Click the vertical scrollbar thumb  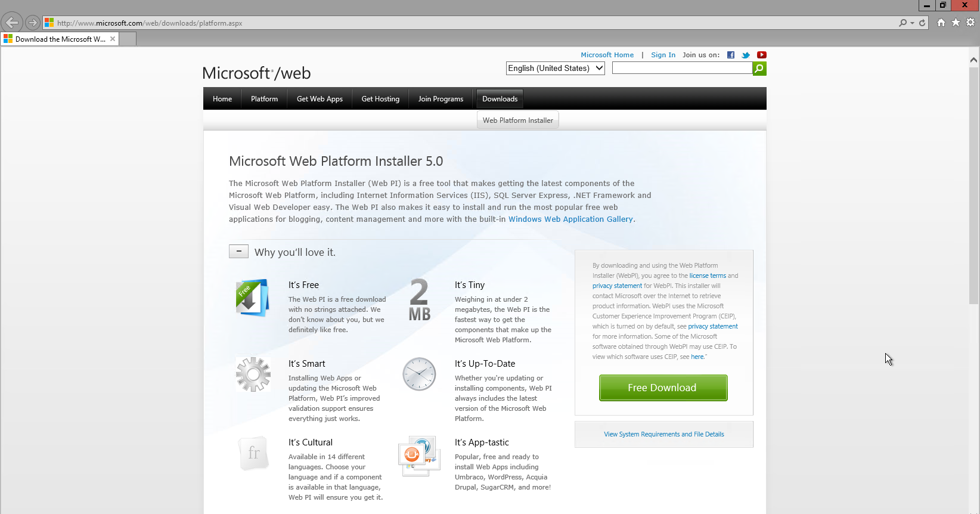(x=973, y=185)
